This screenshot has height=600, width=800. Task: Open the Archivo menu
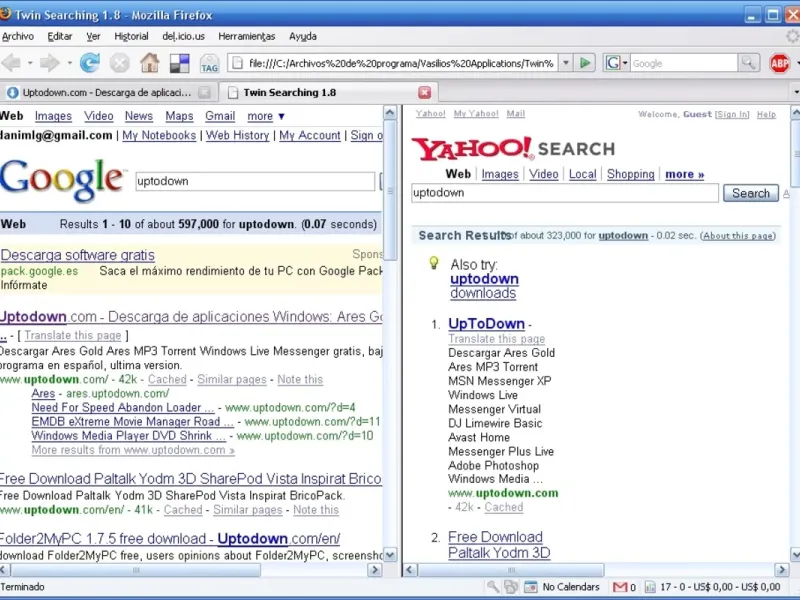(18, 36)
